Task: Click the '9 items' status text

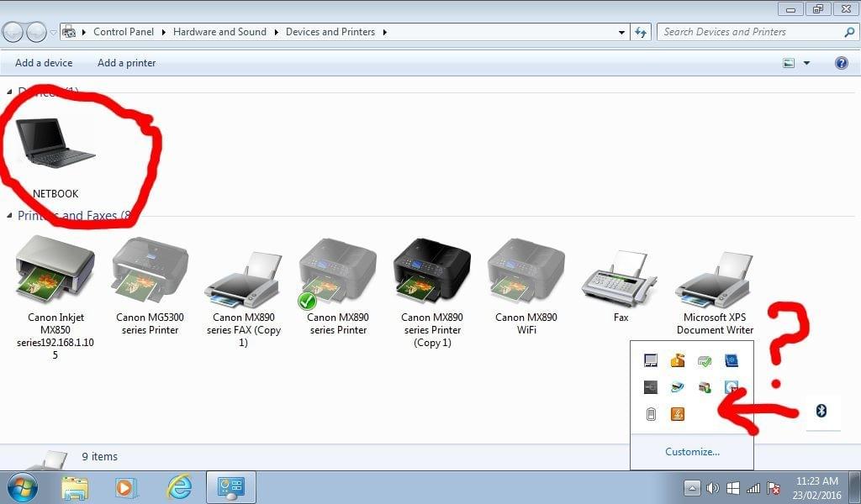Action: tap(99, 456)
